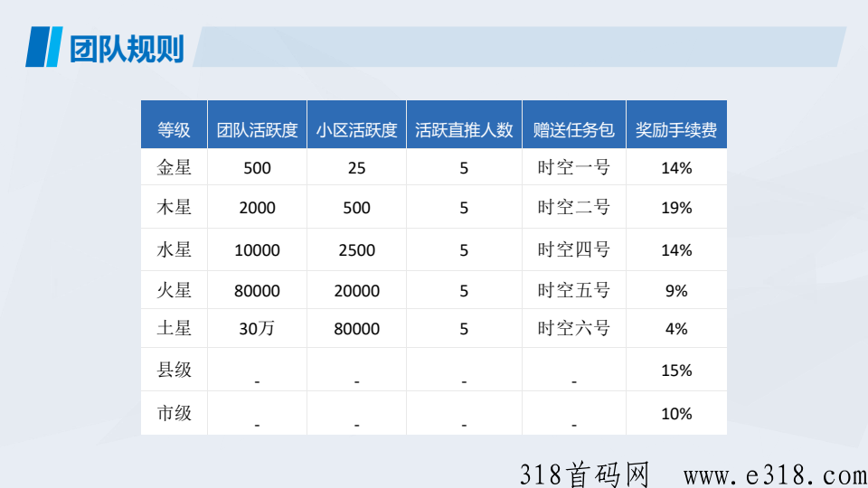Select the 时空六号 task pack cell

coord(573,328)
